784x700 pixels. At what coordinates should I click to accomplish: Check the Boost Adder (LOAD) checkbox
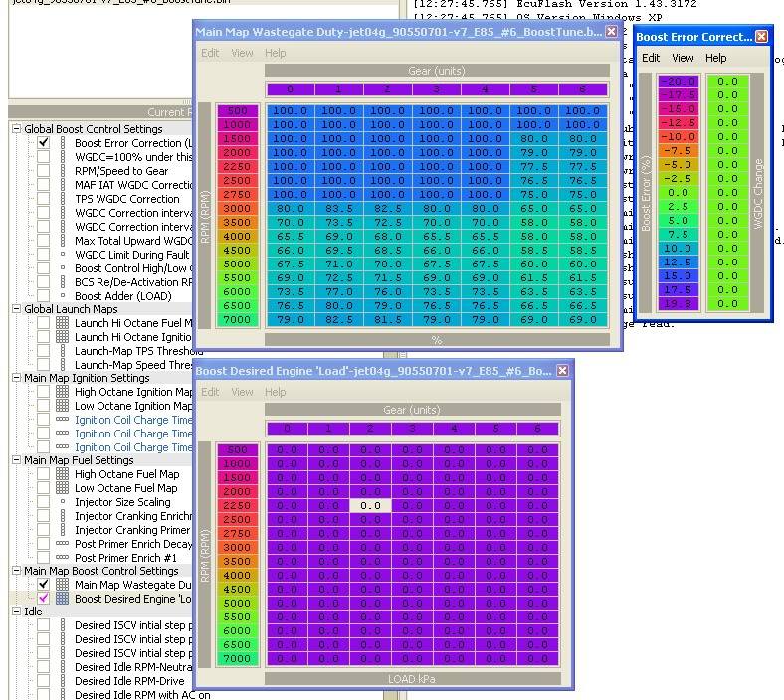pyautogui.click(x=44, y=296)
